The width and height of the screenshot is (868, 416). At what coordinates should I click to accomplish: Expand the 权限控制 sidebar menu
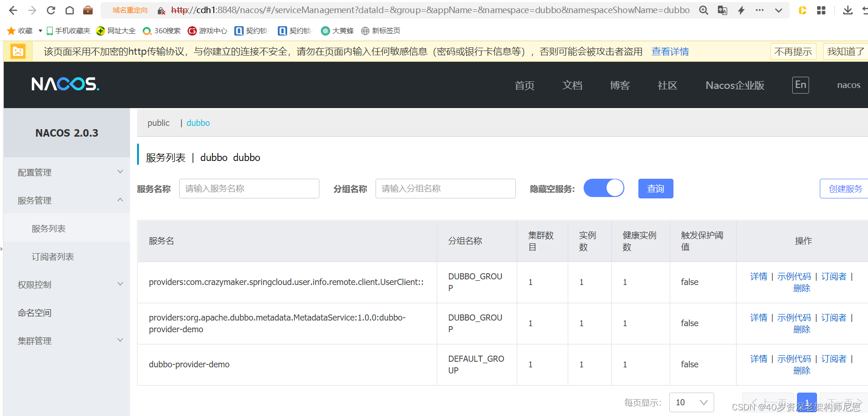tap(67, 285)
